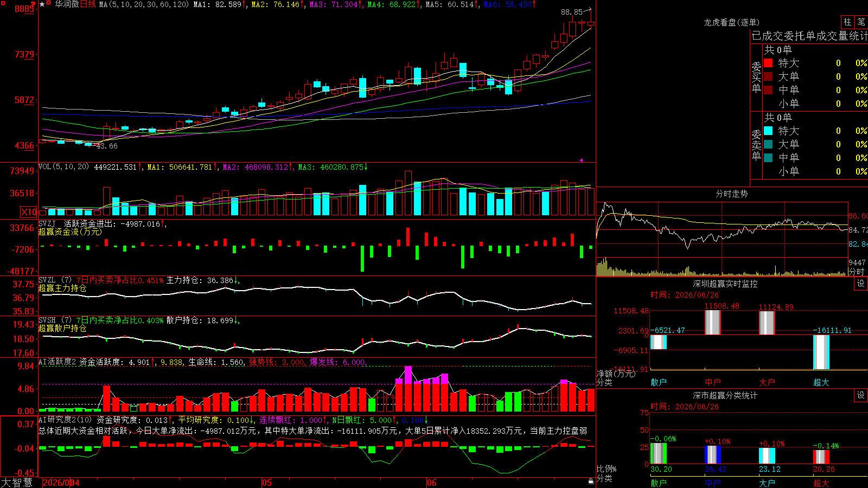Click the 小单 row under 委卖单
Screen dimensions: 868x488
pyautogui.click(x=815, y=171)
